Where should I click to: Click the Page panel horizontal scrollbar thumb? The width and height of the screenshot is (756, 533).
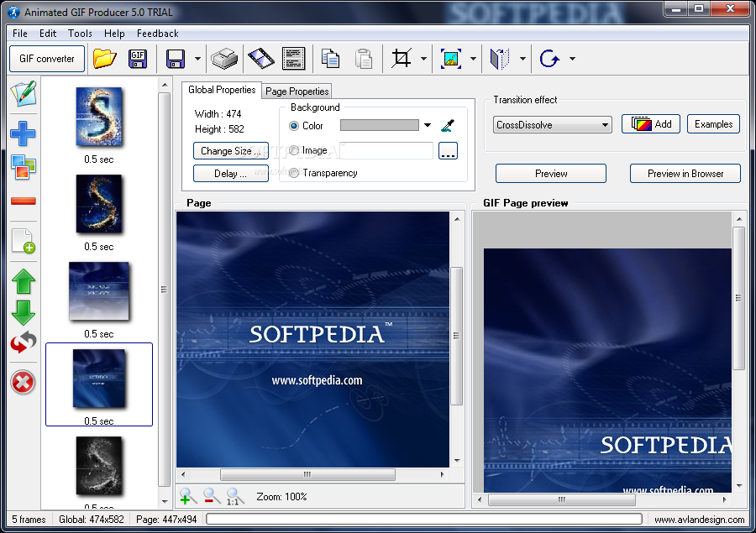click(x=307, y=475)
